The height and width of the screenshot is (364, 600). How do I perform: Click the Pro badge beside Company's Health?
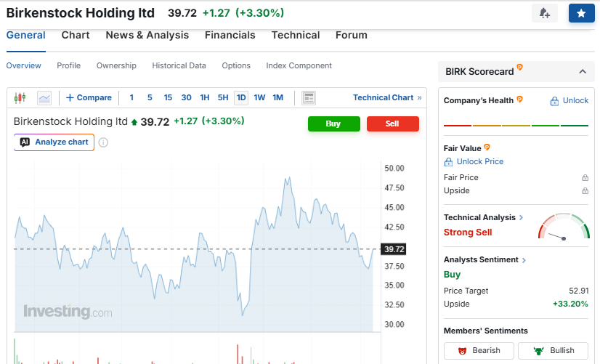click(x=519, y=99)
